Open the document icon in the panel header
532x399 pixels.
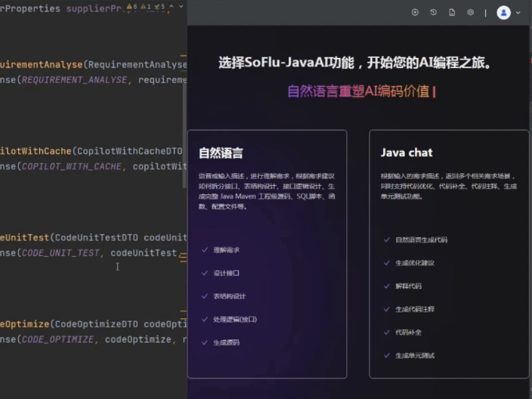point(452,12)
